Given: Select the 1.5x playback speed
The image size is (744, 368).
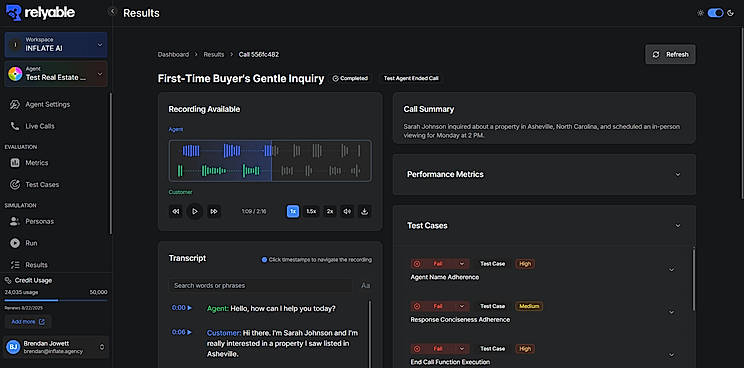Looking at the screenshot, I should coord(311,212).
